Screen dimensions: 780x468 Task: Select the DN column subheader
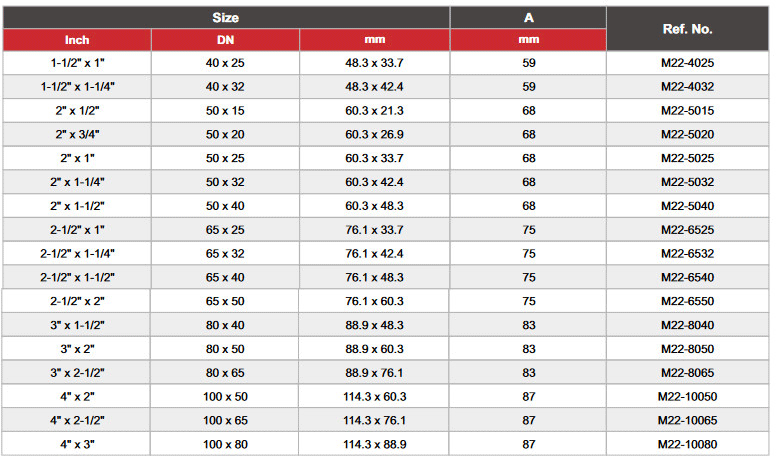pyautogui.click(x=225, y=40)
